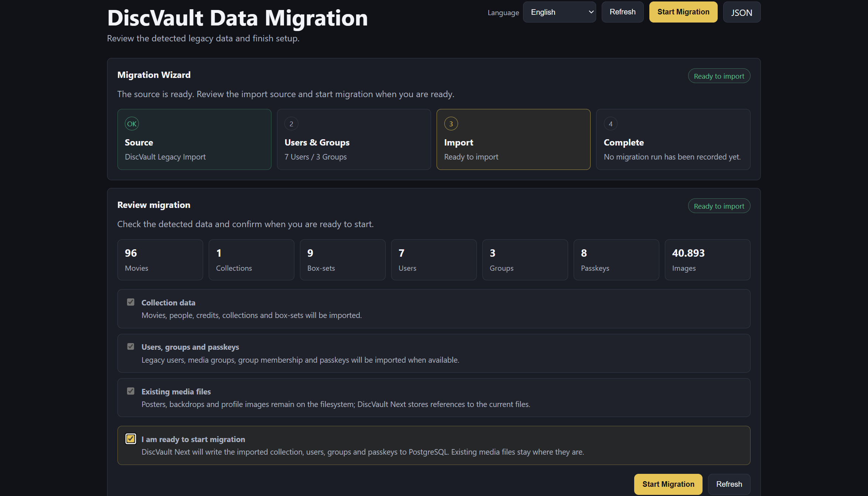Select the step 4 number circle on Complete
868x496 pixels.
click(x=611, y=124)
